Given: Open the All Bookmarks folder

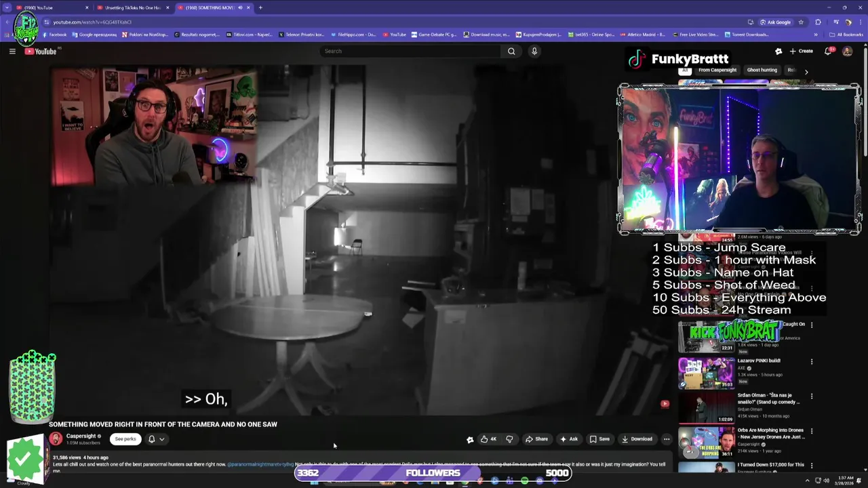Looking at the screenshot, I should 846,35.
